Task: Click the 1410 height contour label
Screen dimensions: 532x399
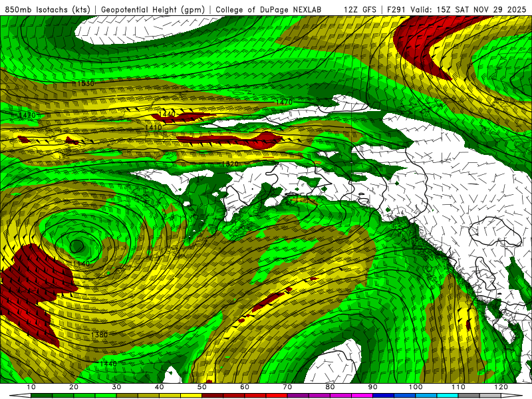Action: (154, 127)
